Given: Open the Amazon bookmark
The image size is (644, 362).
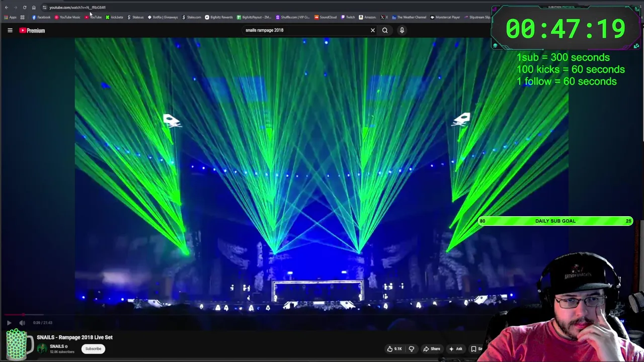Looking at the screenshot, I should coord(368,18).
